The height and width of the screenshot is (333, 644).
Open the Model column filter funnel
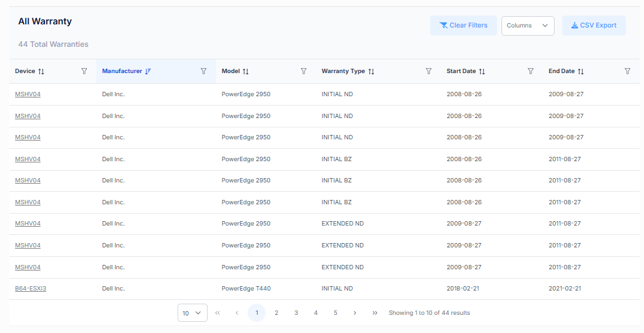point(304,71)
